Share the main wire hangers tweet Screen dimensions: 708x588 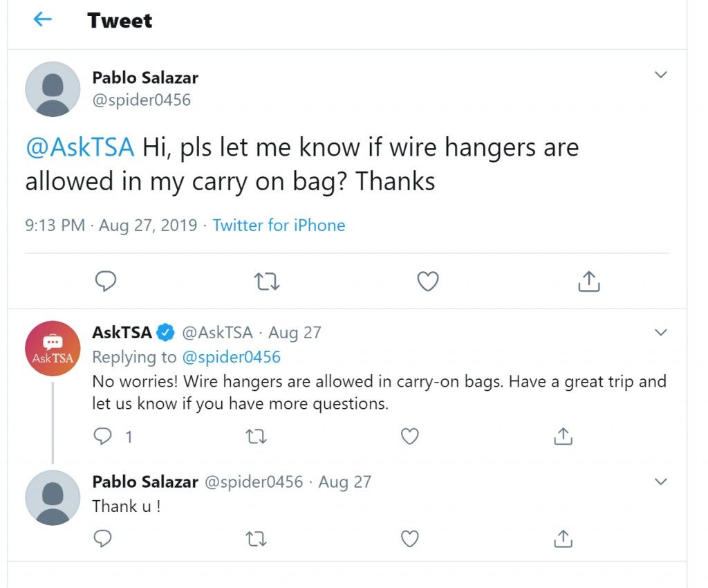(589, 281)
